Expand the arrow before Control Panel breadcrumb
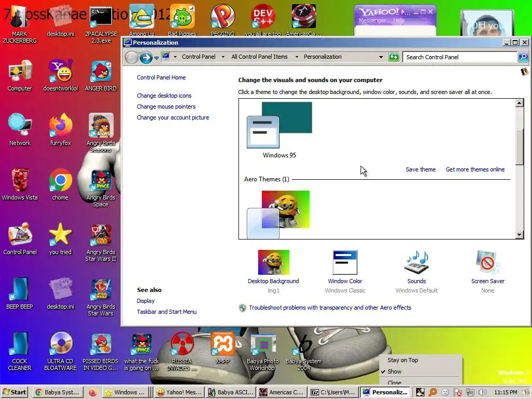 click(175, 57)
